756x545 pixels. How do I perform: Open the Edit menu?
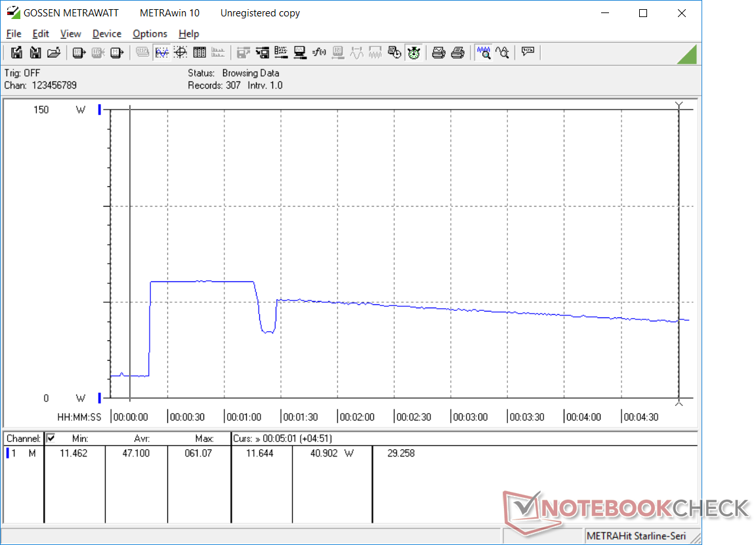(x=41, y=33)
